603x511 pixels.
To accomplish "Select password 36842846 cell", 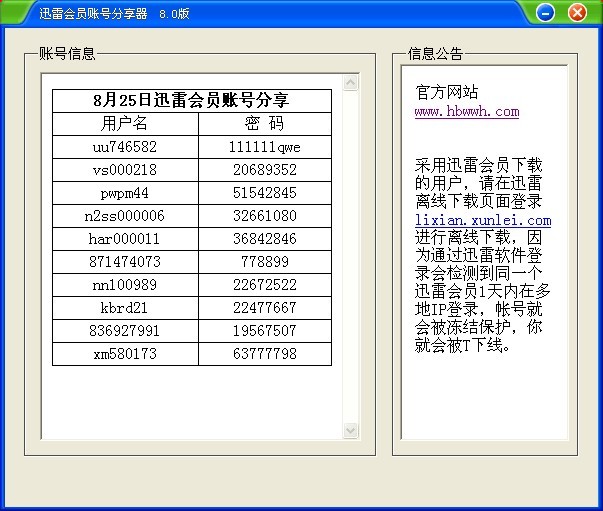I will pyautogui.click(x=265, y=239).
